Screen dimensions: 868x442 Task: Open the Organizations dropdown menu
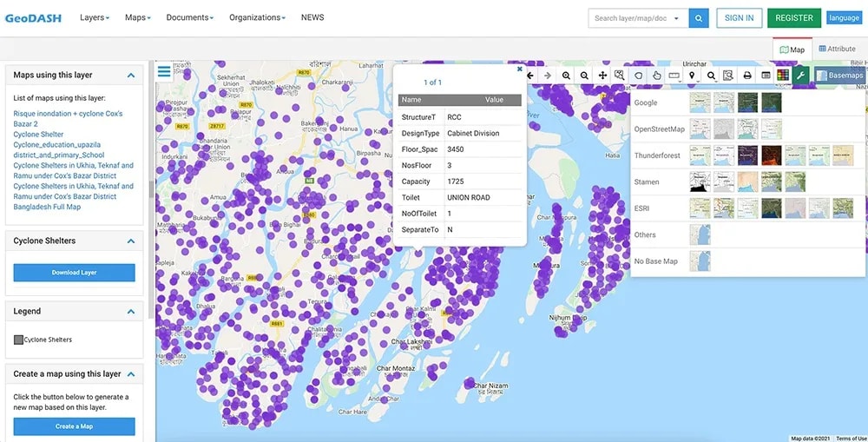point(257,17)
